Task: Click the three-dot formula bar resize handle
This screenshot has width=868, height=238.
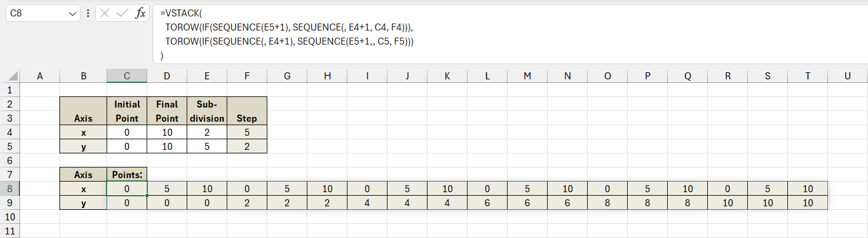Action: coord(88,14)
